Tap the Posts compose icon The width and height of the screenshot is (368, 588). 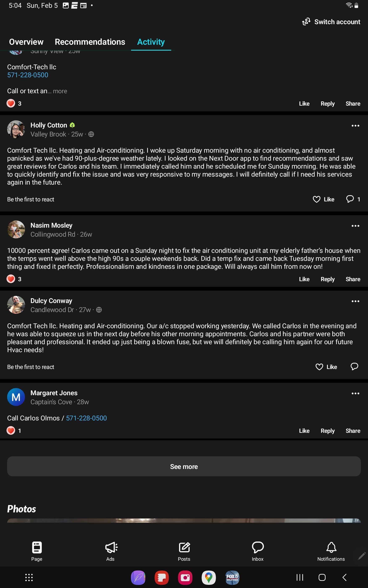click(x=184, y=548)
